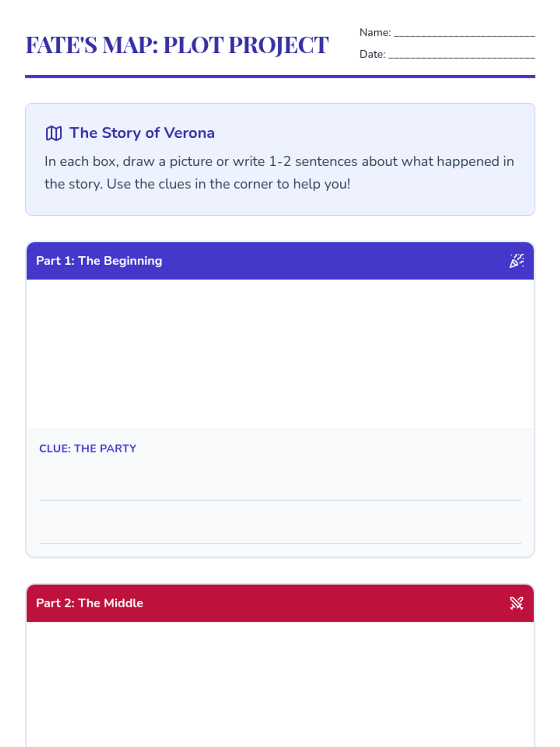Click the light blue instruction box background
560x747 pixels.
[280, 159]
